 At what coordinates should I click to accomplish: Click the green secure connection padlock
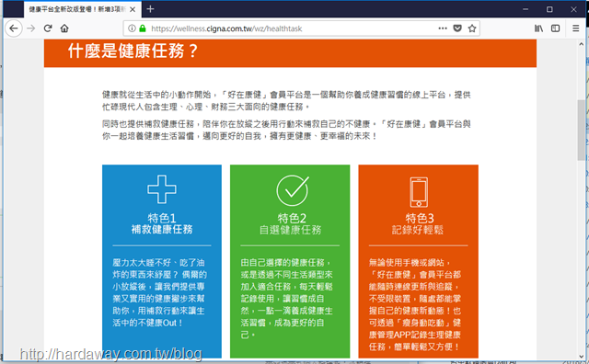(x=143, y=28)
